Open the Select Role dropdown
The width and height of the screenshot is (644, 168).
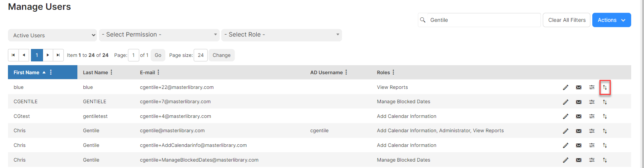click(x=282, y=35)
